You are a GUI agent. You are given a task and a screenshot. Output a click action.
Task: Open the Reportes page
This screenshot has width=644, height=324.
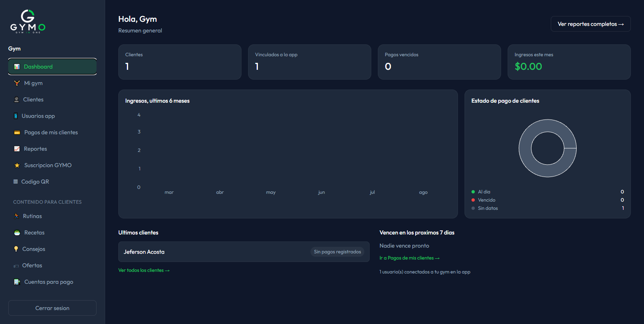52,149
